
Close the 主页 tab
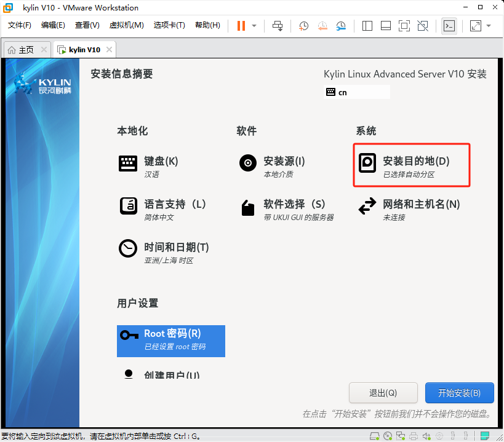pyautogui.click(x=44, y=50)
